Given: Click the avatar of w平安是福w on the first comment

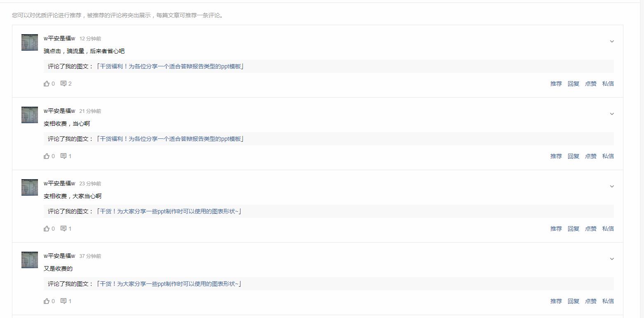Looking at the screenshot, I should point(29,42).
